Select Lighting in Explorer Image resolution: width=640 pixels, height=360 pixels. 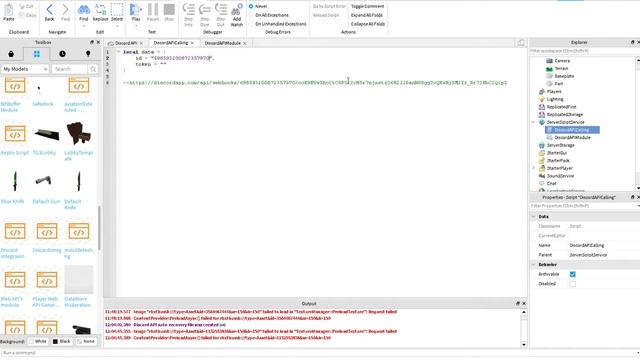click(x=555, y=99)
